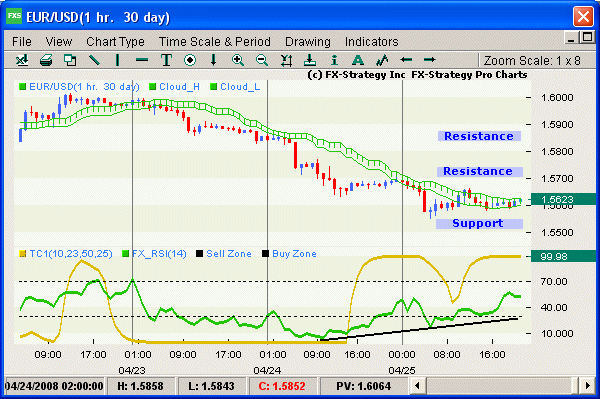Open the Drawing menu
The width and height of the screenshot is (600, 399).
coord(308,42)
